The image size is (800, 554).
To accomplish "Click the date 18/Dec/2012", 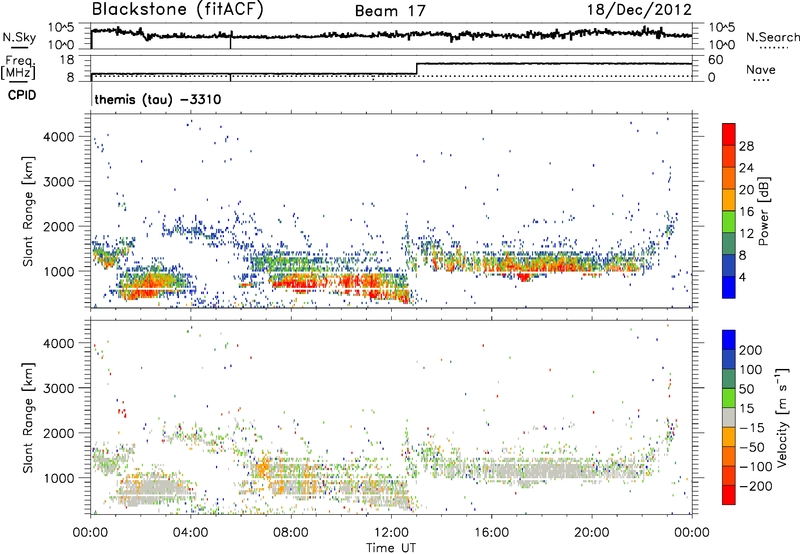I will [x=639, y=10].
